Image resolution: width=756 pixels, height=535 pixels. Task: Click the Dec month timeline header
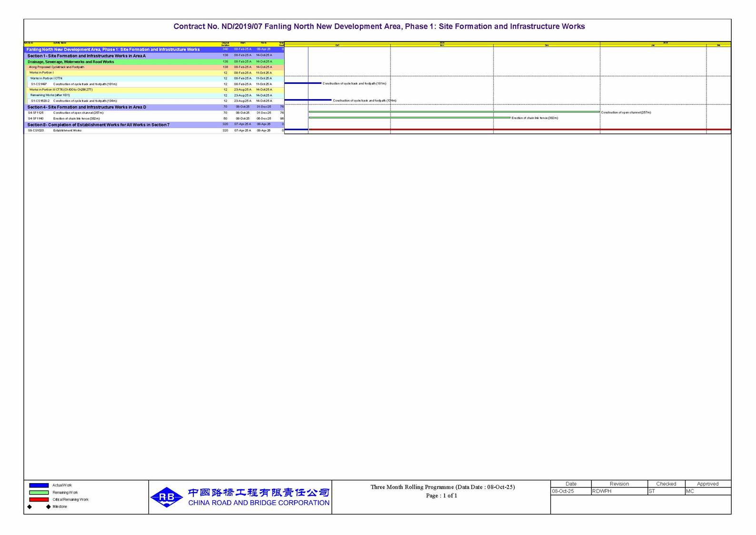[547, 45]
